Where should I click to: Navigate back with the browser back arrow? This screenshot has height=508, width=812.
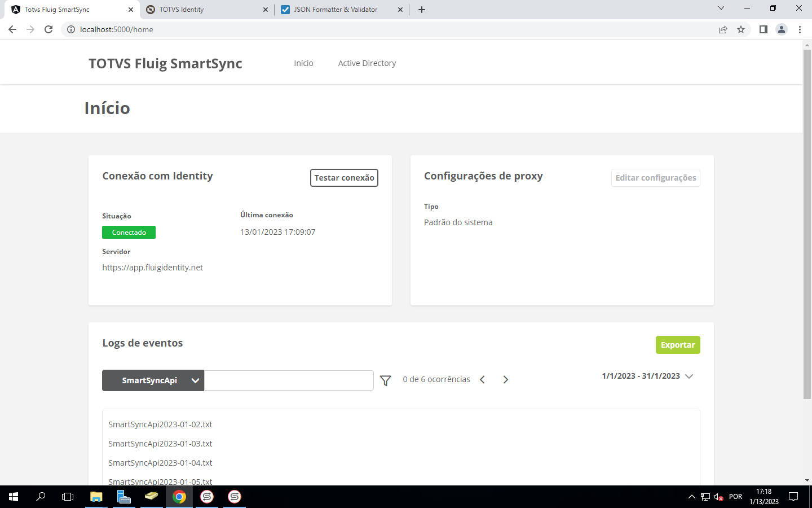[12, 29]
